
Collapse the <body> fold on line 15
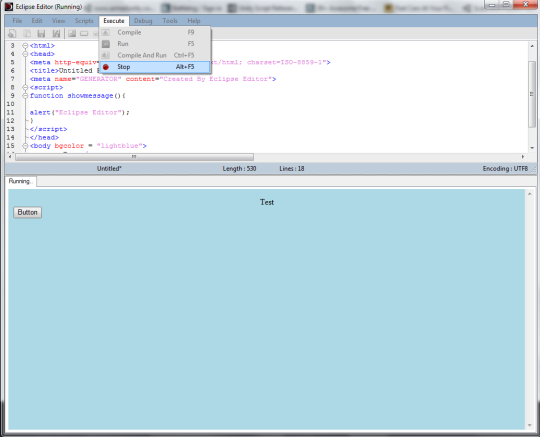(25, 146)
